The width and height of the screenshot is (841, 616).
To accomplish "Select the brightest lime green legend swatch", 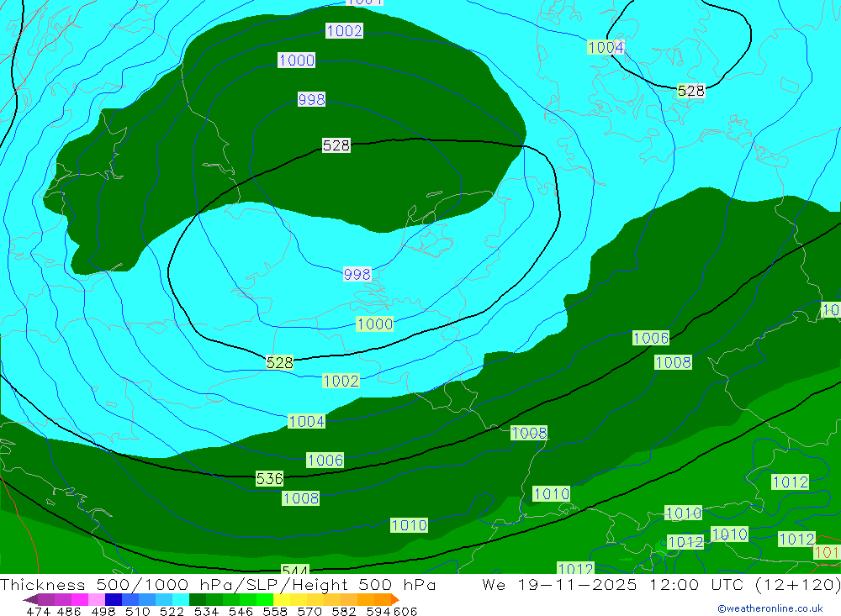I will [x=265, y=599].
